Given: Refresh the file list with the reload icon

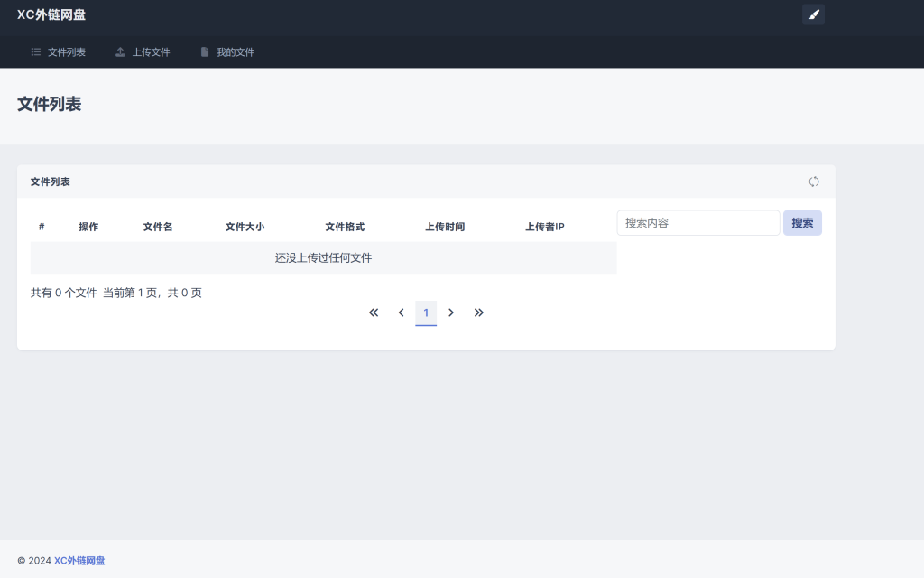Looking at the screenshot, I should [814, 181].
